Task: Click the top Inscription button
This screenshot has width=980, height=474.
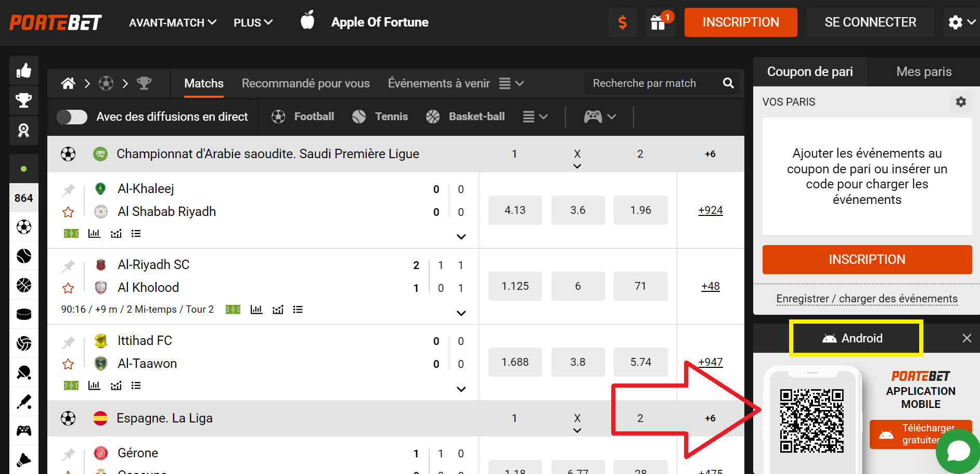Action: [741, 22]
